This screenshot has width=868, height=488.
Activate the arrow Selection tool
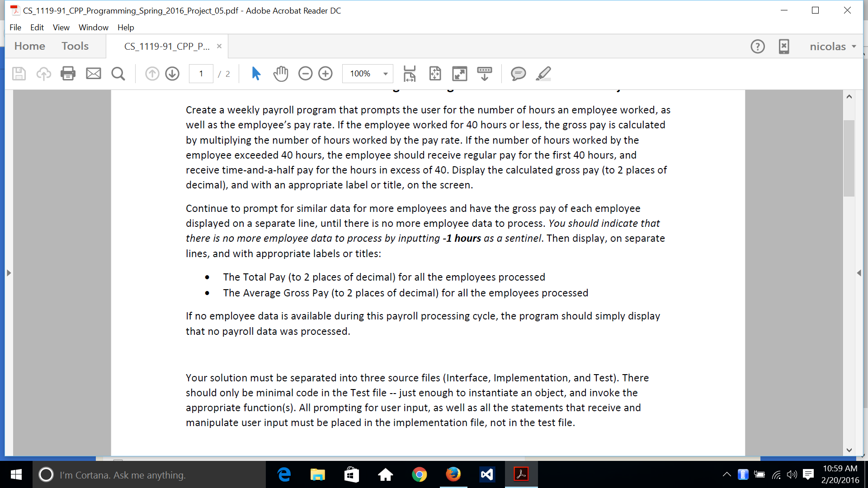point(256,74)
